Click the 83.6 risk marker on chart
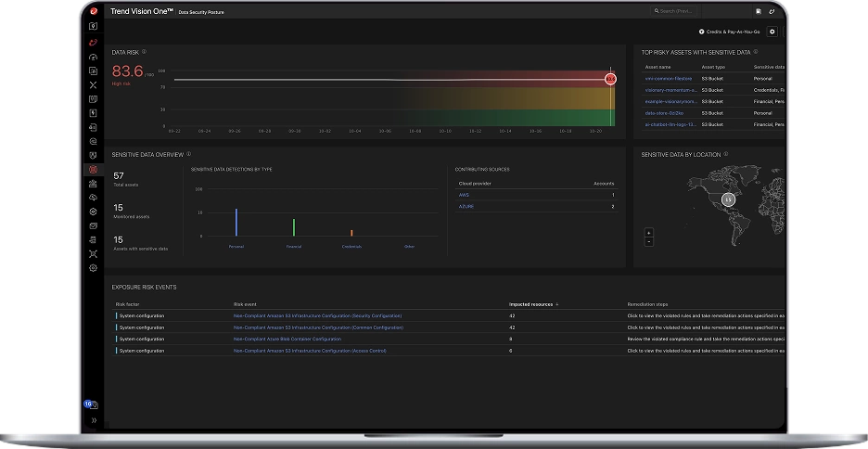 610,79
